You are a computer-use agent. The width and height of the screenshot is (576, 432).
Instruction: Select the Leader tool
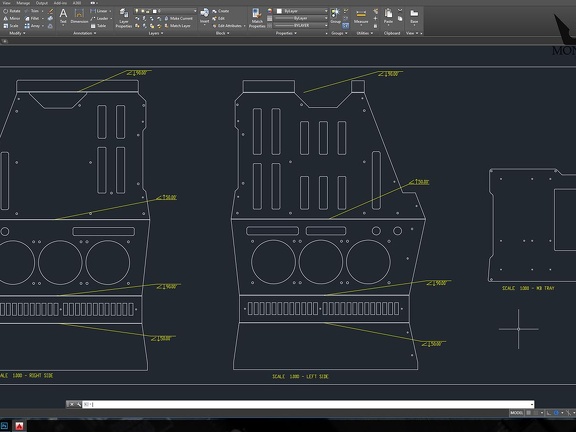[x=100, y=18]
